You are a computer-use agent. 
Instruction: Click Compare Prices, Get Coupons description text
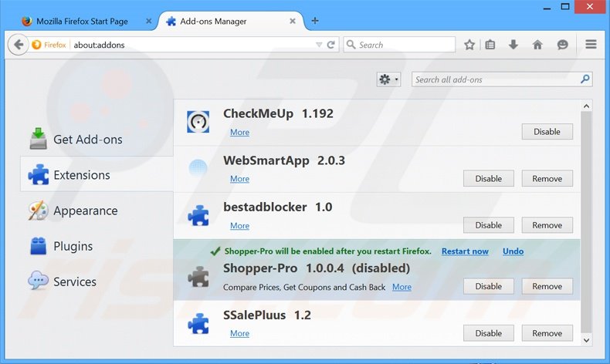[x=304, y=287]
